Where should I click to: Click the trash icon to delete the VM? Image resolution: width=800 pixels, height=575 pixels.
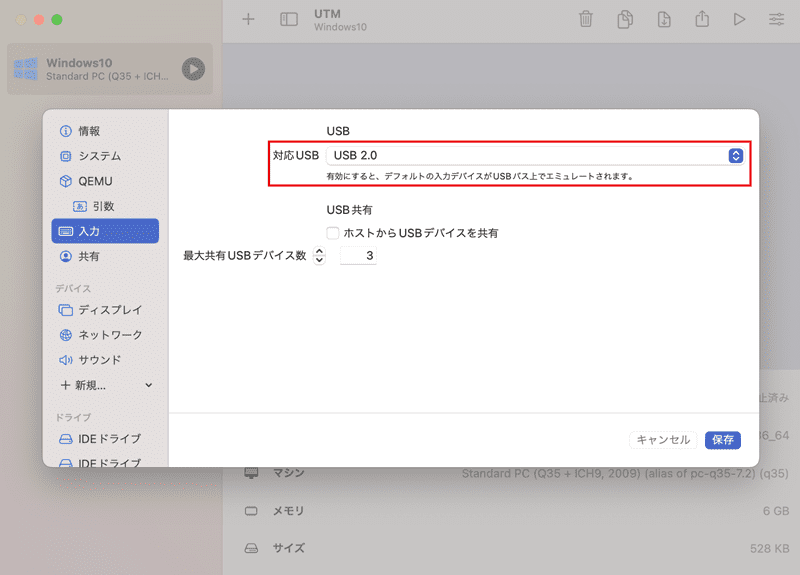pyautogui.click(x=586, y=19)
